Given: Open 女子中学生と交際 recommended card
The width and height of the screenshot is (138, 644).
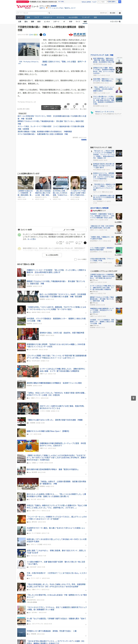Looking at the screenshot, I should (x=61, y=188).
